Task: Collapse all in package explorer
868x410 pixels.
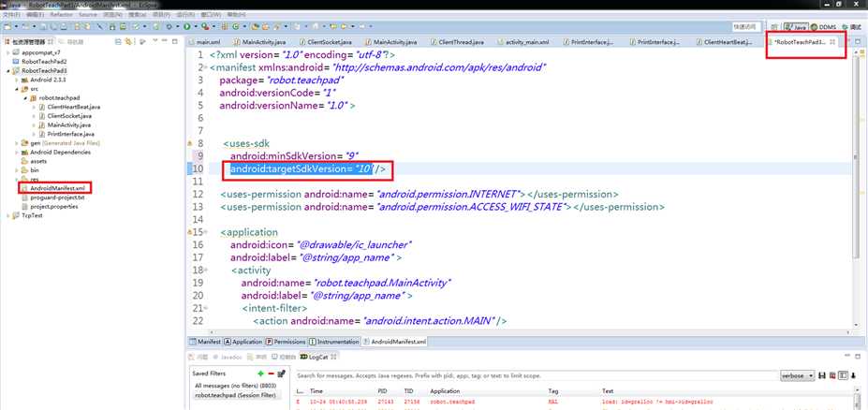Action: tap(118, 41)
